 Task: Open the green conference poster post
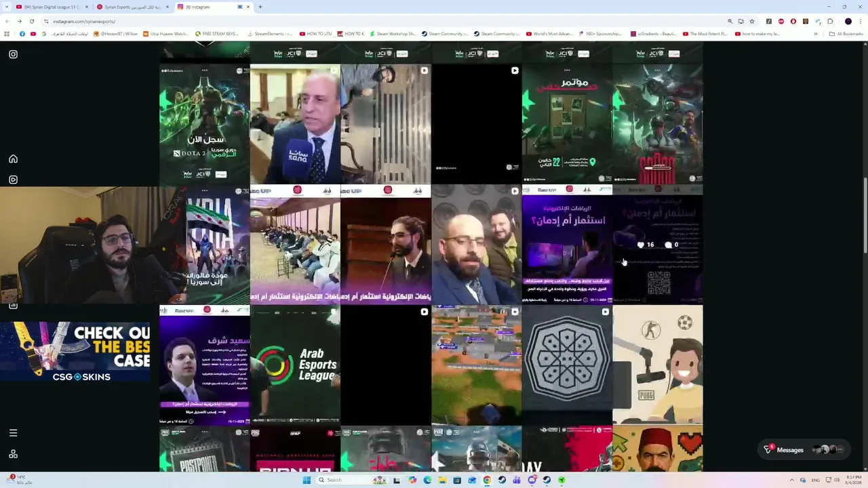click(x=567, y=124)
